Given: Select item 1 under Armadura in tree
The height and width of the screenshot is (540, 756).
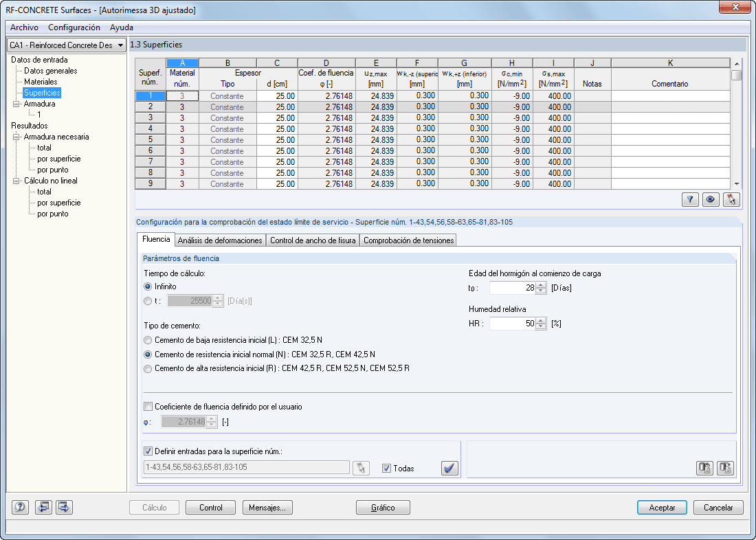Looking at the screenshot, I should (39, 115).
